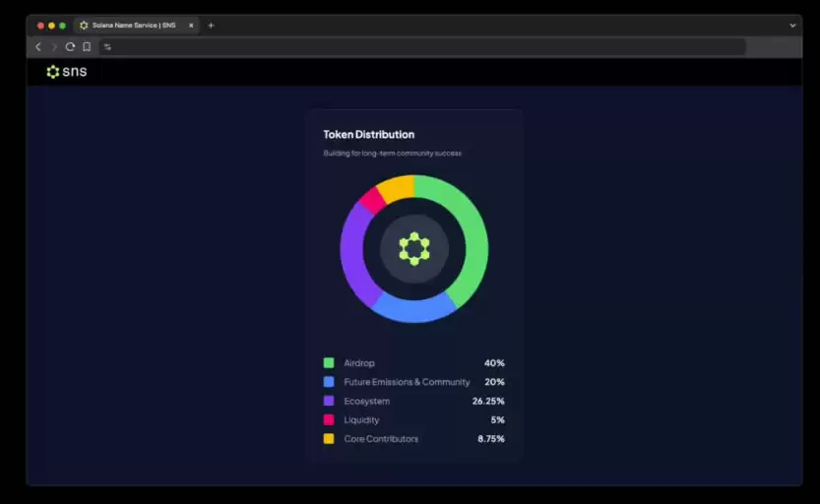Click the browser address bar
This screenshot has height=504, width=820.
click(423, 46)
